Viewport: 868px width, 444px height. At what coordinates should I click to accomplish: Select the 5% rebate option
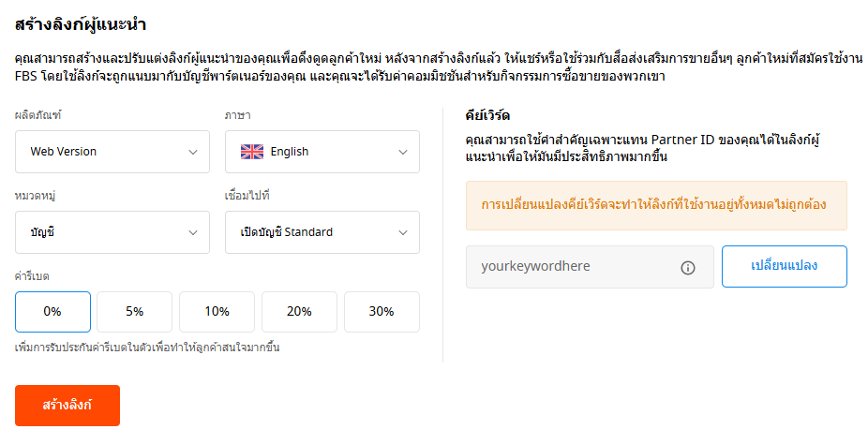click(x=135, y=312)
